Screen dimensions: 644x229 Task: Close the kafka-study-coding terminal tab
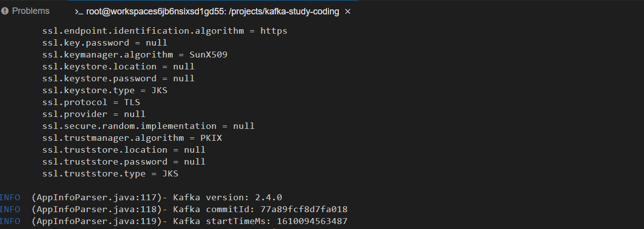(348, 11)
